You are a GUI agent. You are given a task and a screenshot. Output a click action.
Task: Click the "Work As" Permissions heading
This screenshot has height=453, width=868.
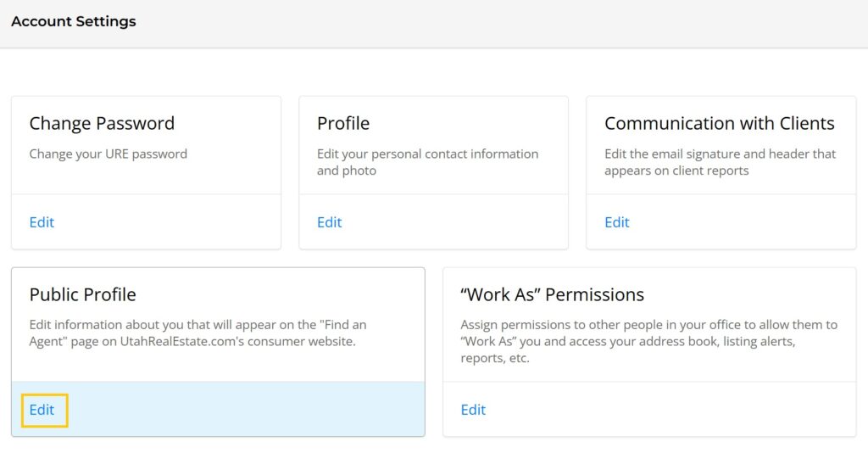(552, 294)
